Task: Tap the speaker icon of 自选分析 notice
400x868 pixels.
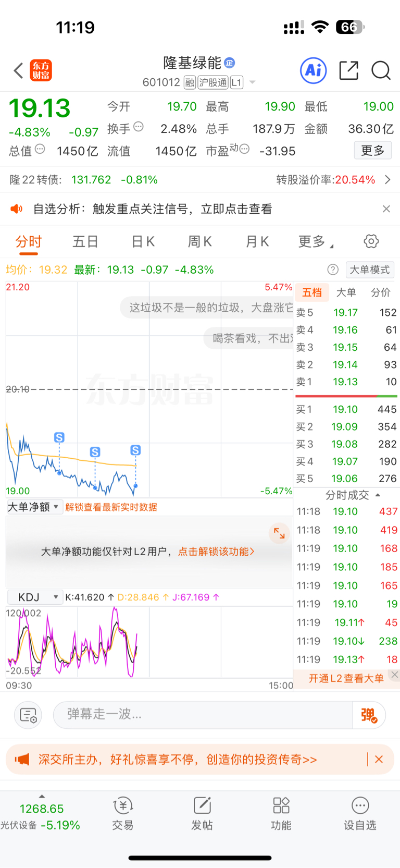Action: pyautogui.click(x=17, y=209)
